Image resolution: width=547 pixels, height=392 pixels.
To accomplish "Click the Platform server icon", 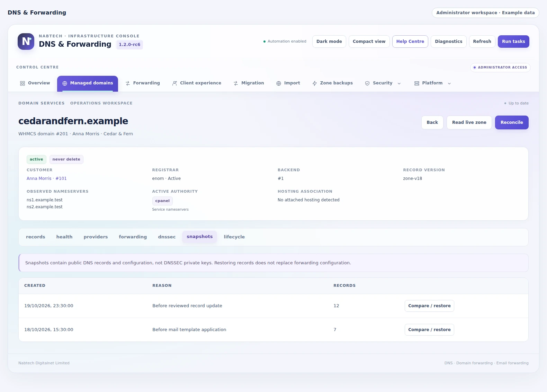I will pyautogui.click(x=417, y=83).
